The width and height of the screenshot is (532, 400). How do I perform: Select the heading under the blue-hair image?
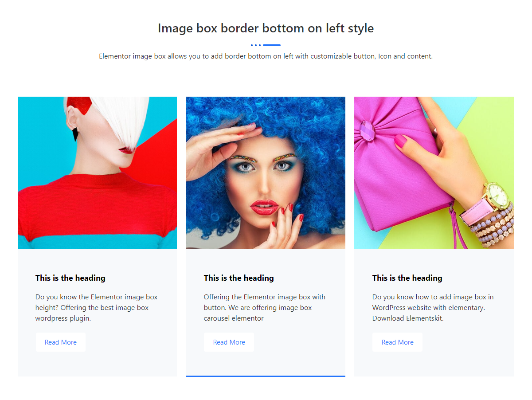tap(239, 278)
